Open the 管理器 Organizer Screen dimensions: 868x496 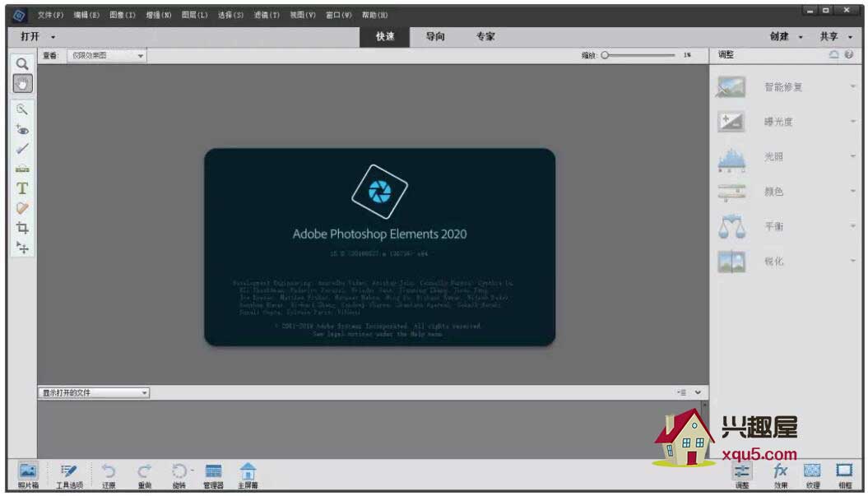pyautogui.click(x=213, y=475)
